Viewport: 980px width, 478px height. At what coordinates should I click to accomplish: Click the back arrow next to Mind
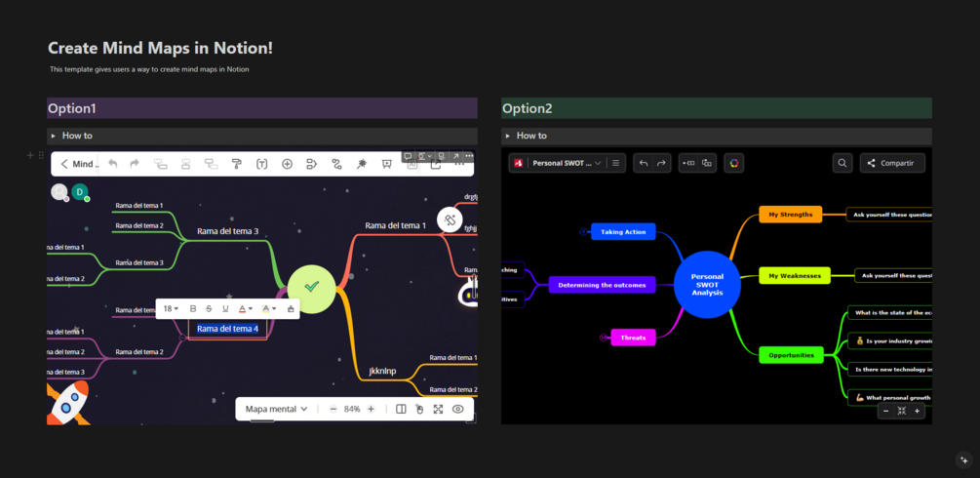(64, 164)
